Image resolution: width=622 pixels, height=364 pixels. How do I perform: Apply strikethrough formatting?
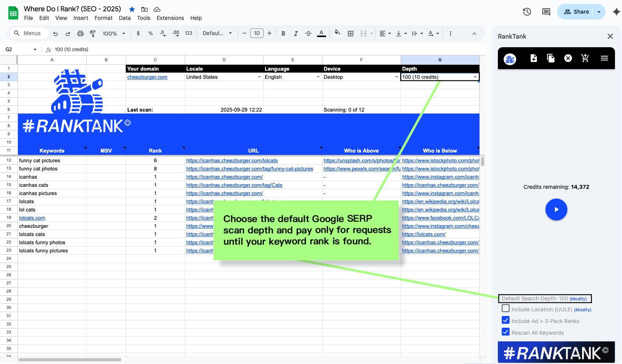pyautogui.click(x=308, y=34)
